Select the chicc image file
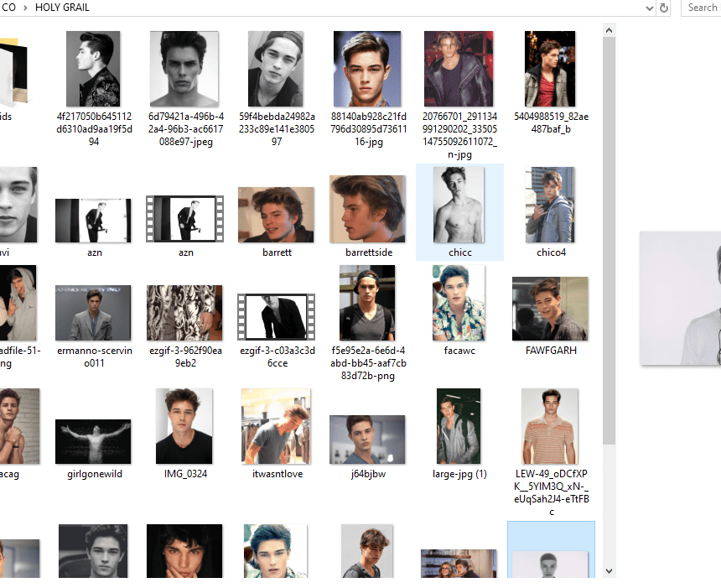The image size is (721, 588). pos(459,212)
